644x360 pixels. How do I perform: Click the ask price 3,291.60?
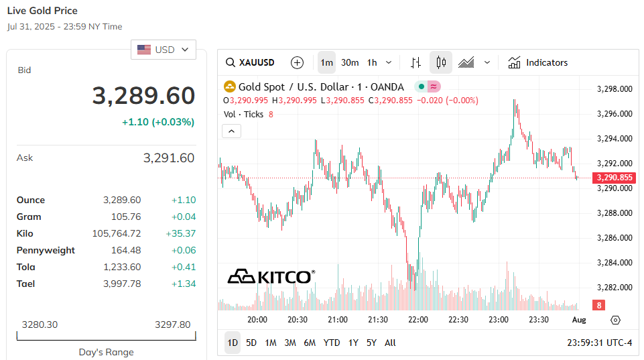click(168, 158)
